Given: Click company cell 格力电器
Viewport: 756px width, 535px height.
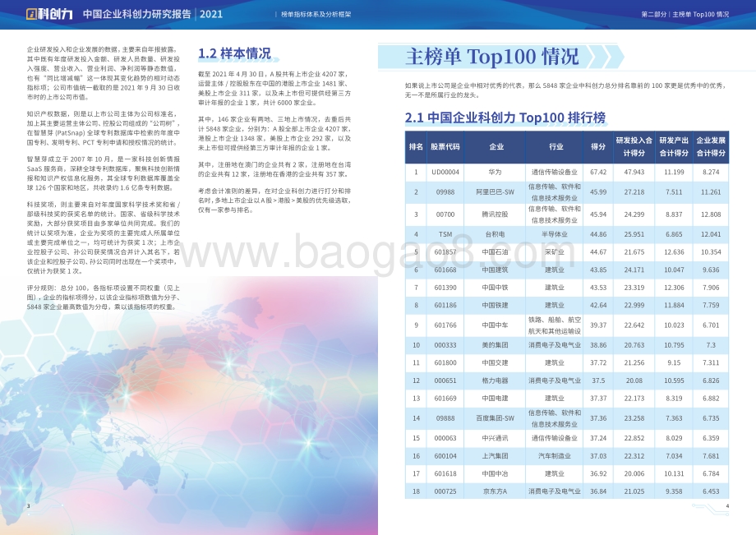Looking at the screenshot, I should [x=495, y=380].
